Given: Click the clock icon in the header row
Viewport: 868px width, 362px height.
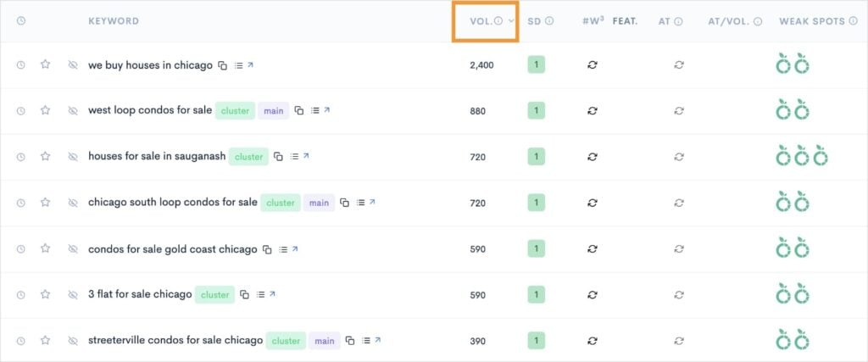Looking at the screenshot, I should [21, 21].
